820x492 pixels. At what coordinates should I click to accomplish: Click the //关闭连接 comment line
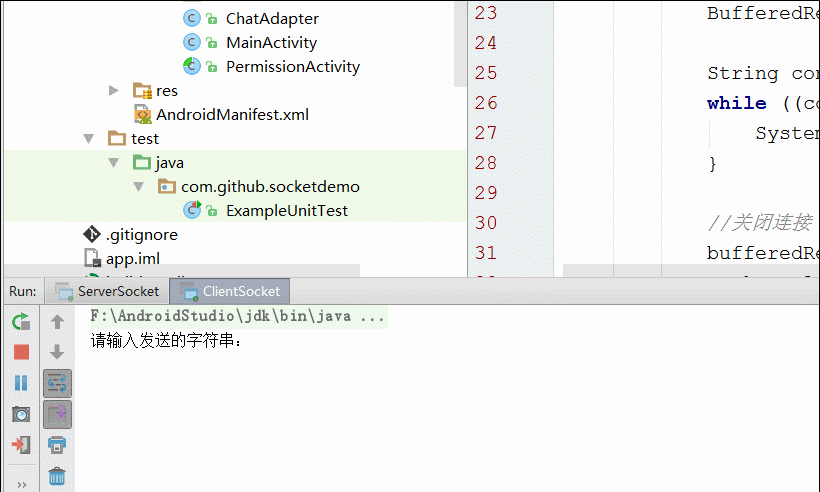[x=760, y=223]
